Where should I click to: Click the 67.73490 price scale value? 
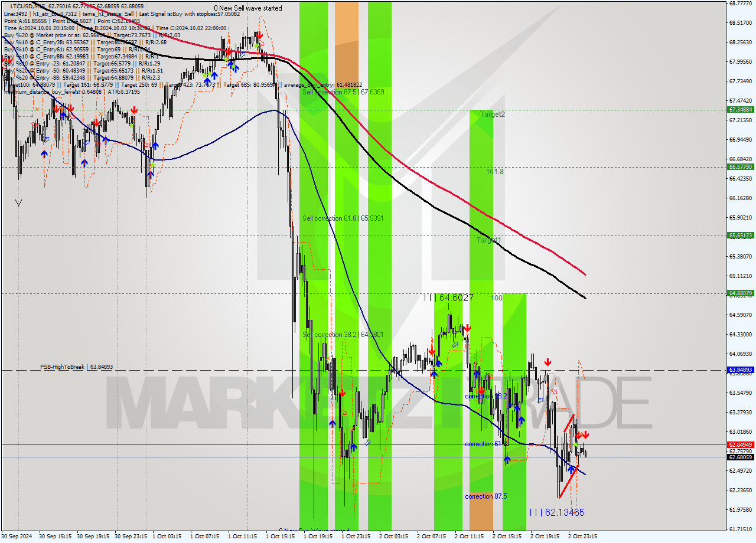pos(740,81)
